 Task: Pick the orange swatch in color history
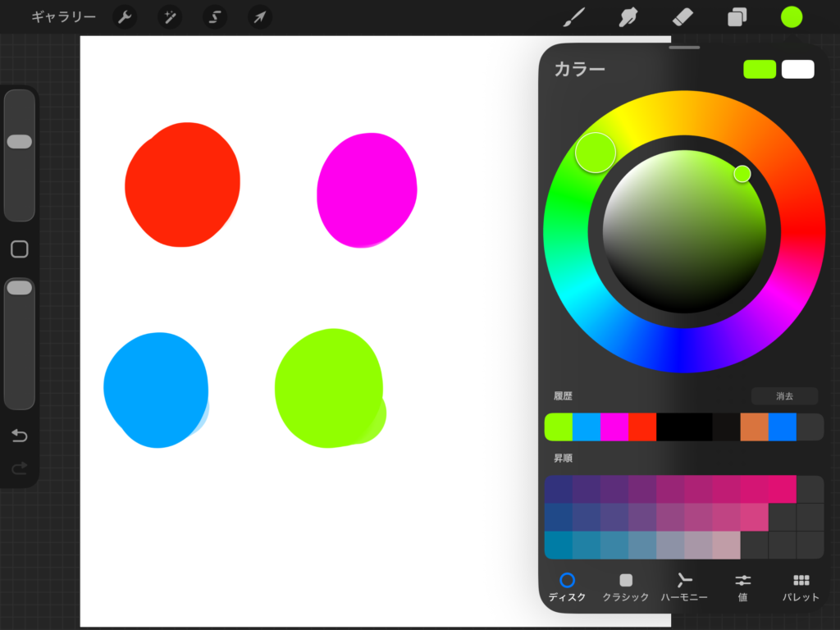tap(754, 427)
